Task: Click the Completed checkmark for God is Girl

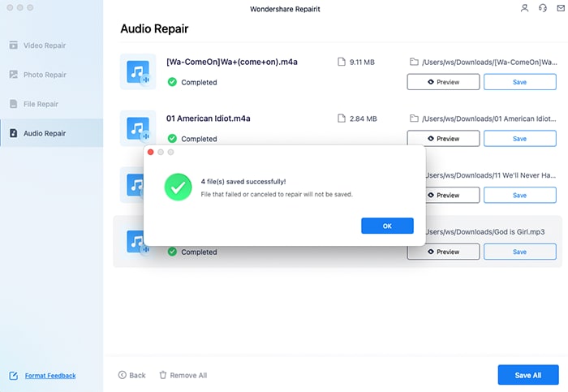Action: tap(172, 252)
